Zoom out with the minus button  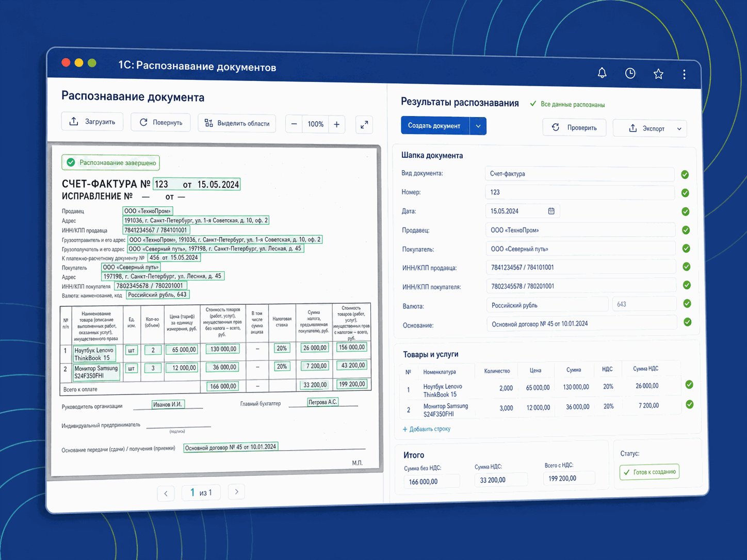point(294,124)
